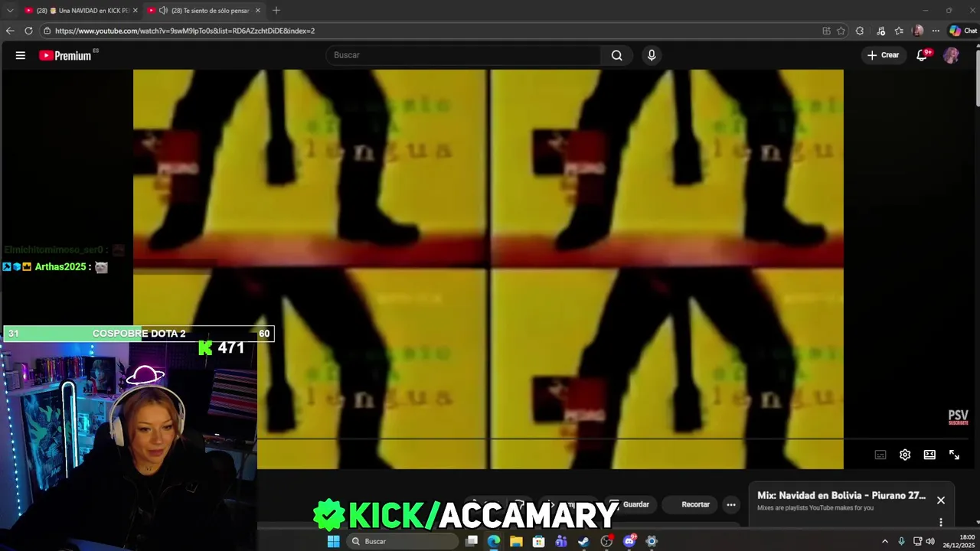Expand the tab search dropdown chevron

[x=10, y=10]
